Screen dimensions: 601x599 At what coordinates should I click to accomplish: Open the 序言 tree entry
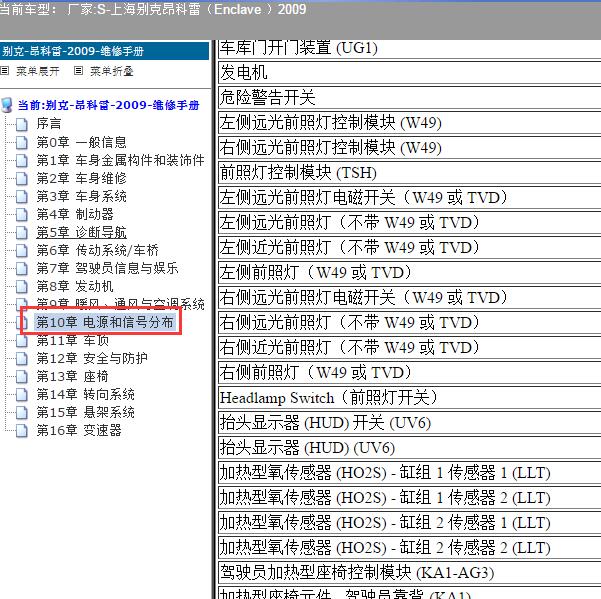pyautogui.click(x=49, y=124)
